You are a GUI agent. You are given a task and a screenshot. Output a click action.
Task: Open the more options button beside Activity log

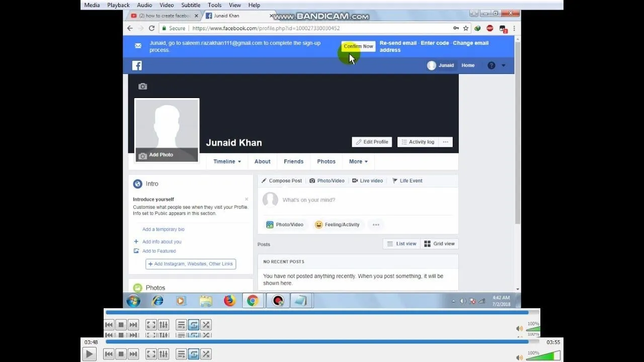tap(445, 142)
